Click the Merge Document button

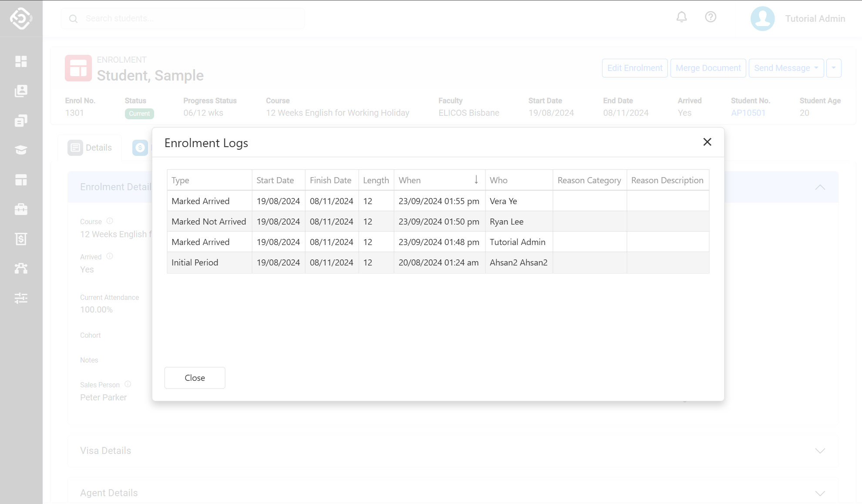click(708, 68)
